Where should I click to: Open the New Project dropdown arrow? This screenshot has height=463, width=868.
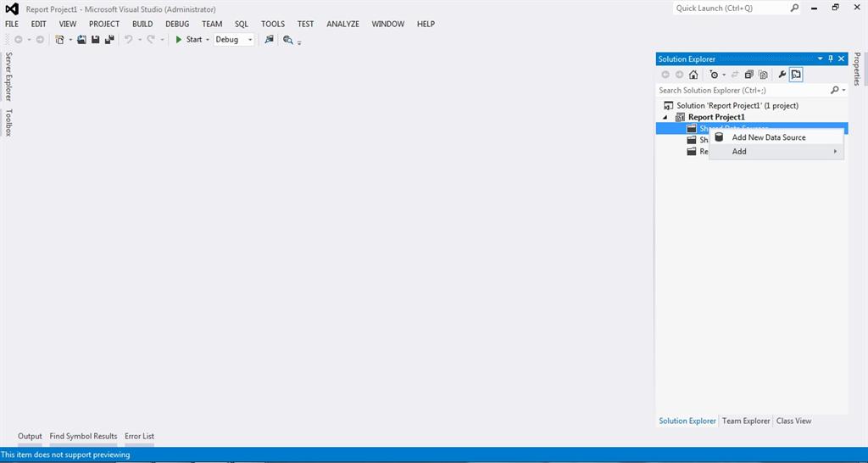click(70, 40)
